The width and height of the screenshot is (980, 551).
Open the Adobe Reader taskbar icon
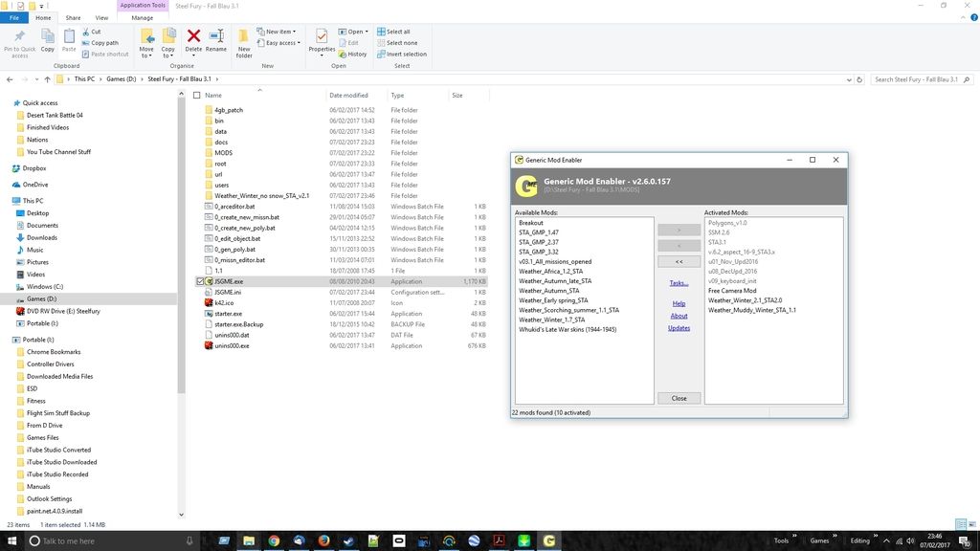[x=499, y=541]
